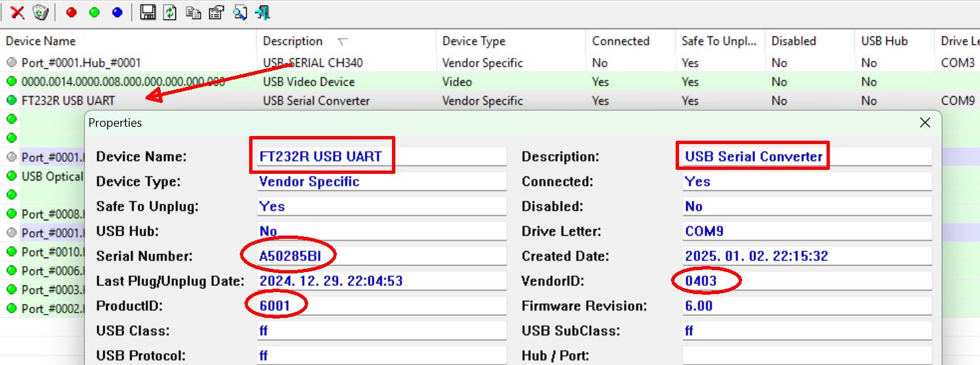Sort by Device Name column header

coord(128,41)
